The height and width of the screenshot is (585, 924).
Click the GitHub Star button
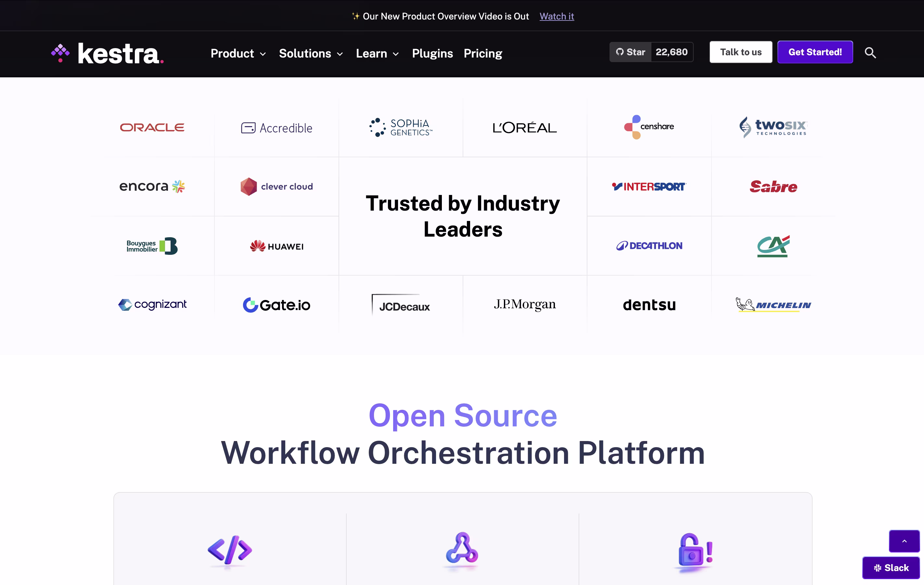pos(630,52)
